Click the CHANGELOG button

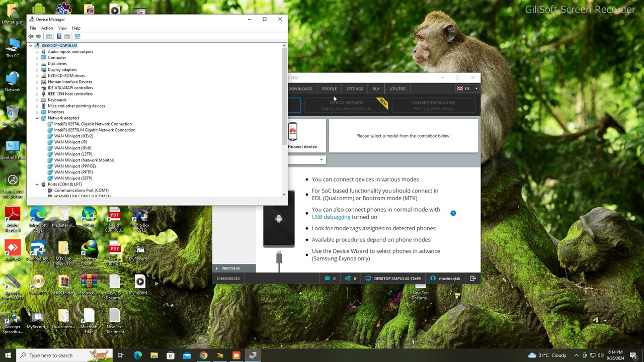coord(228,279)
